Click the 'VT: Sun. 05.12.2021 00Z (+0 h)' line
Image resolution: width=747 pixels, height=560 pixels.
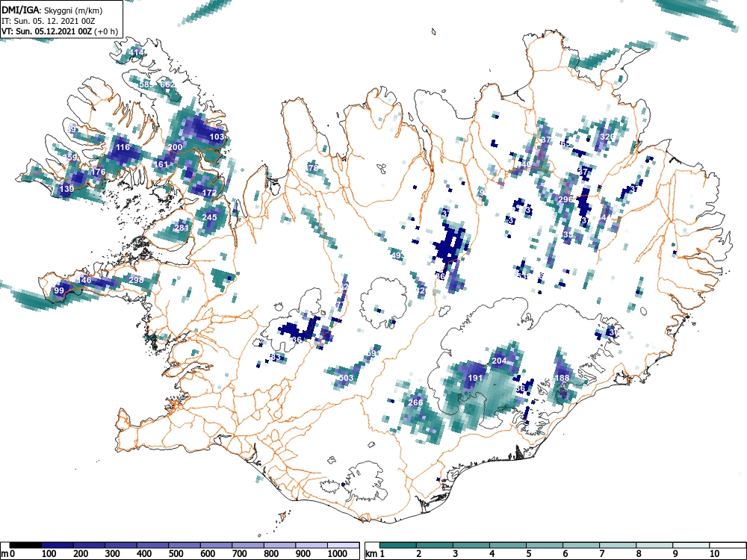pos(60,31)
